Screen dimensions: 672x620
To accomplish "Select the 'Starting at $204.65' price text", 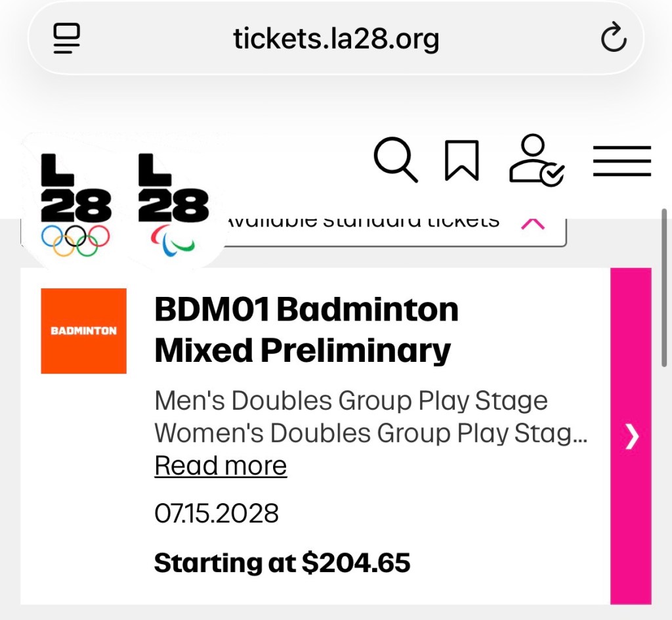I will coord(282,563).
